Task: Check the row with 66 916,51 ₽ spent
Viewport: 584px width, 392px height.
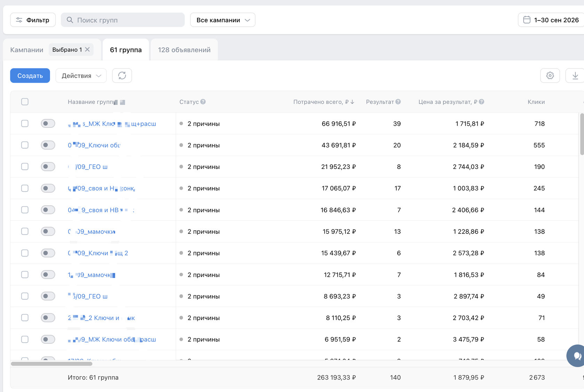Action: point(25,123)
